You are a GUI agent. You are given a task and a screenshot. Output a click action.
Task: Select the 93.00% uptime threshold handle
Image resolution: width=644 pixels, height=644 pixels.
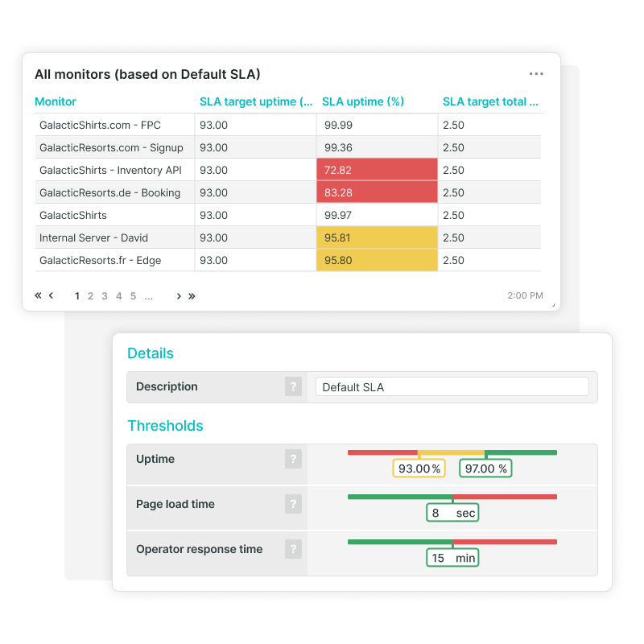click(419, 469)
